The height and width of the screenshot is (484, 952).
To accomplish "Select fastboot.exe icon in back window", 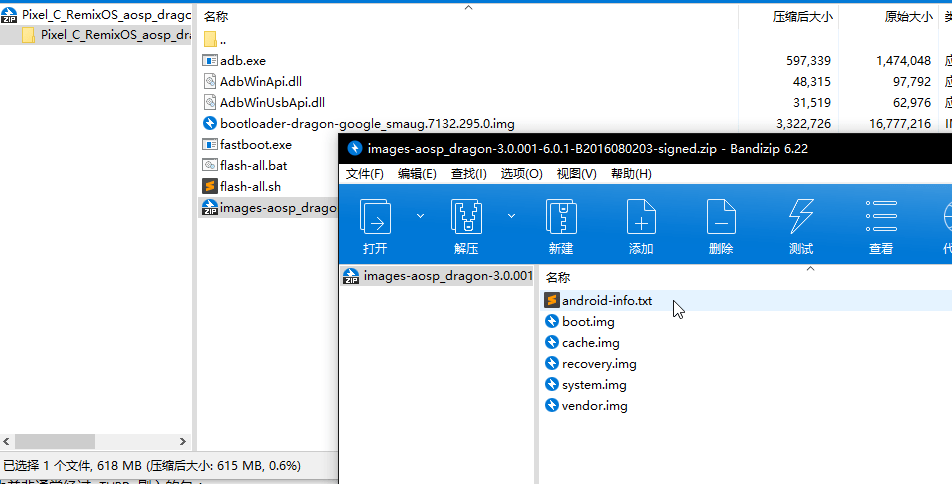I will 209,145.
